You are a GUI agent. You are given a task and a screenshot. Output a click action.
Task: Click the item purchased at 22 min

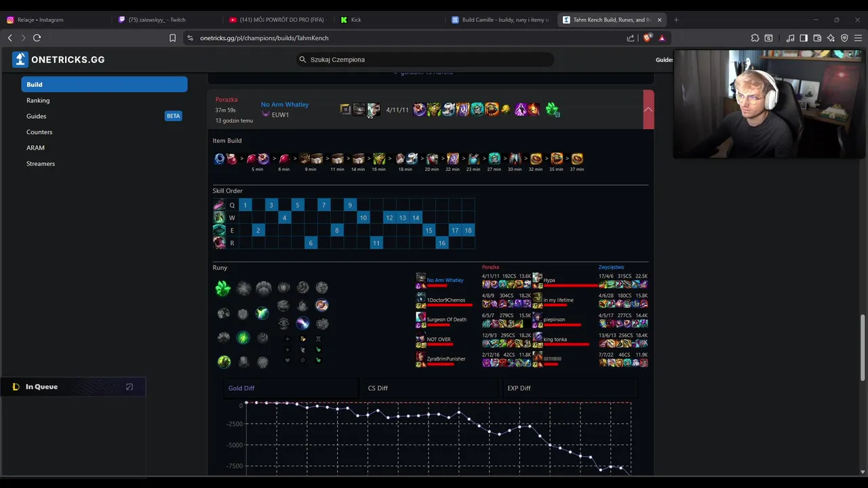[453, 159]
